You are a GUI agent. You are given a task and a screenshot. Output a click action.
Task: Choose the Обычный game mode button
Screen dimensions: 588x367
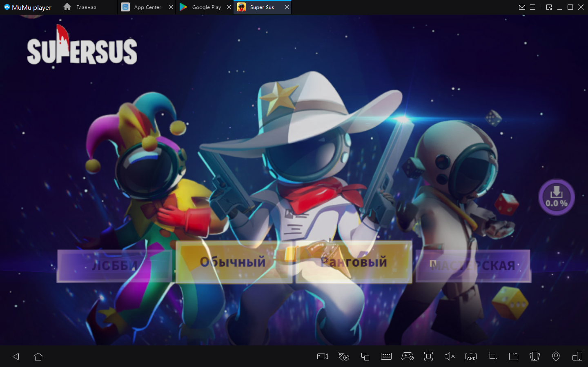pyautogui.click(x=234, y=262)
